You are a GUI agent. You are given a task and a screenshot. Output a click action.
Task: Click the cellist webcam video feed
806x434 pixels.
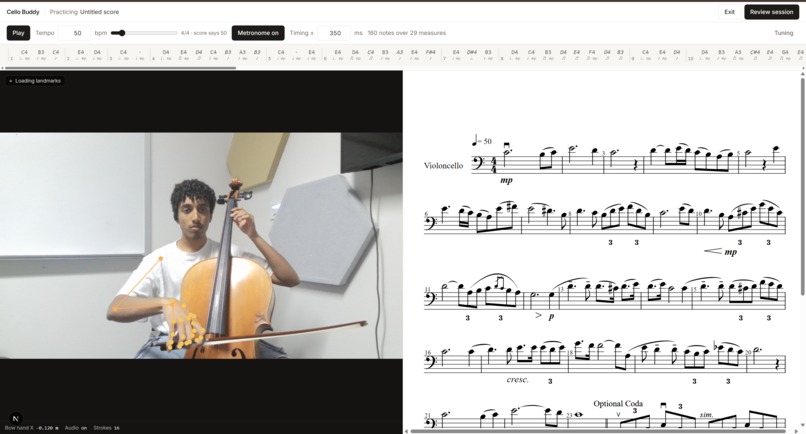[x=202, y=246]
